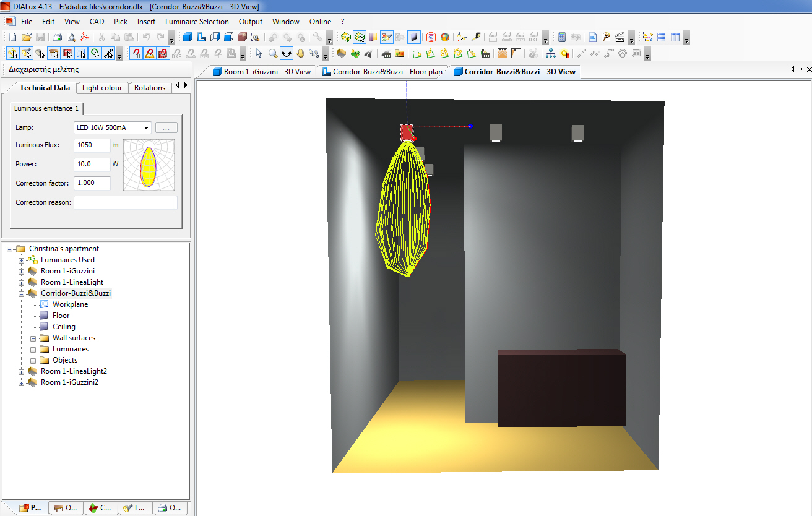
Task: Open Luminaire Selection menu
Action: (x=197, y=22)
